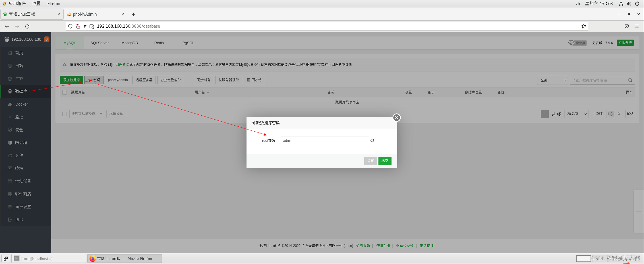Switch to the PgSQL tab
The width and height of the screenshot is (644, 264).
188,43
